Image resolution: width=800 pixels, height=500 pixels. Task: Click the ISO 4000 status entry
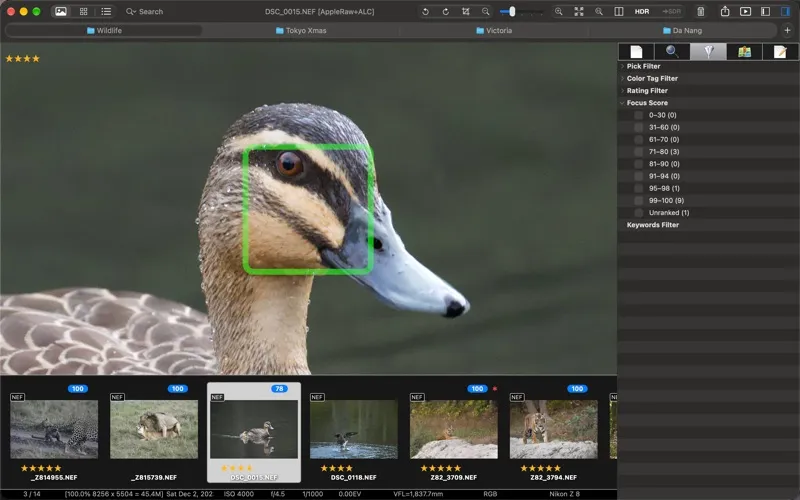(238, 494)
